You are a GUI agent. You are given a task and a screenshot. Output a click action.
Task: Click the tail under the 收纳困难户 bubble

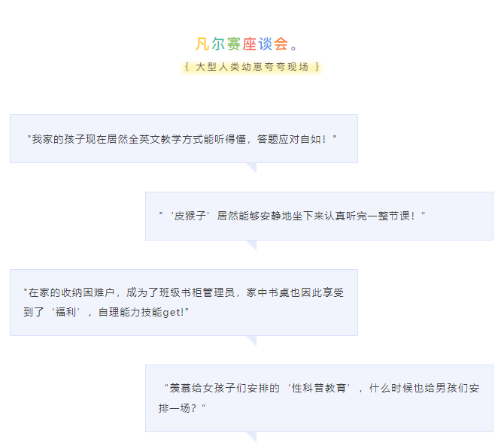pos(252,340)
